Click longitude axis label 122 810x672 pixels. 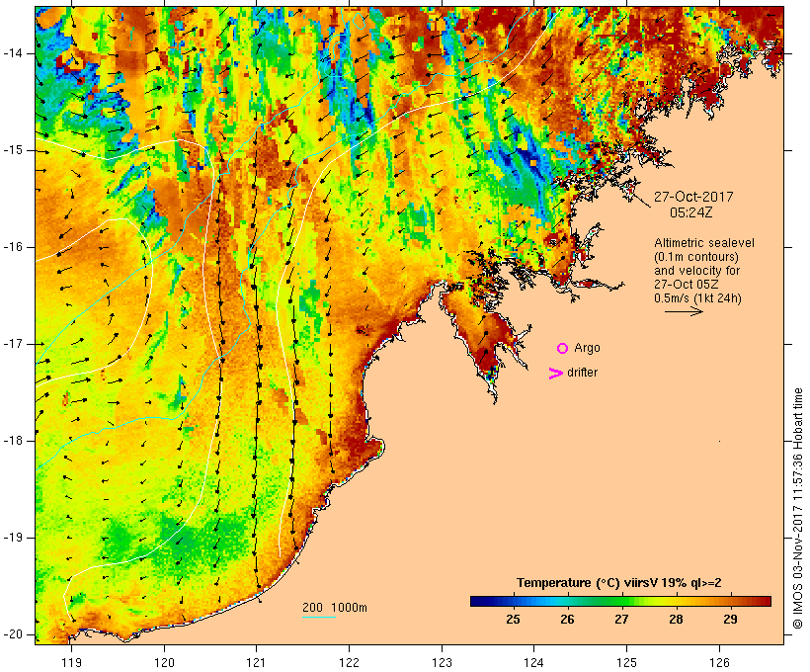pyautogui.click(x=350, y=663)
